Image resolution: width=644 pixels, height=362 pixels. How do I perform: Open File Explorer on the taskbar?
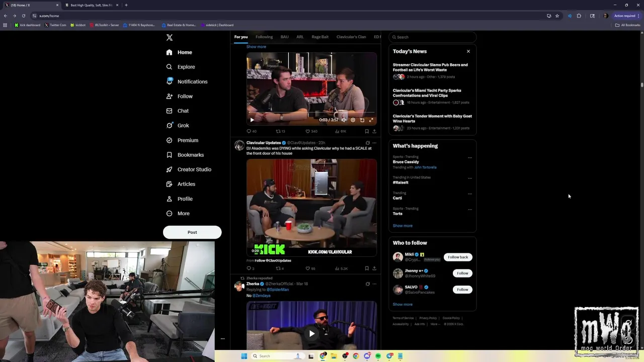tap(334, 356)
